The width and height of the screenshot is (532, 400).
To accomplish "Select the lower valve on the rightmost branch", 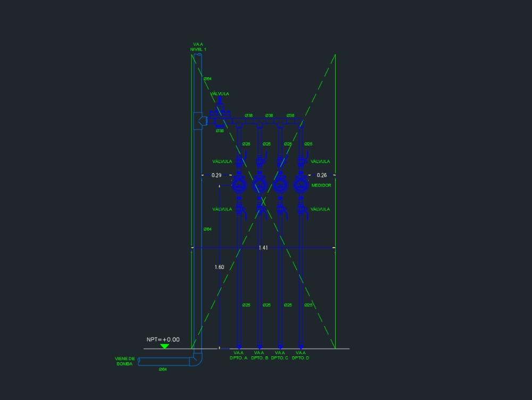I will pos(302,209).
